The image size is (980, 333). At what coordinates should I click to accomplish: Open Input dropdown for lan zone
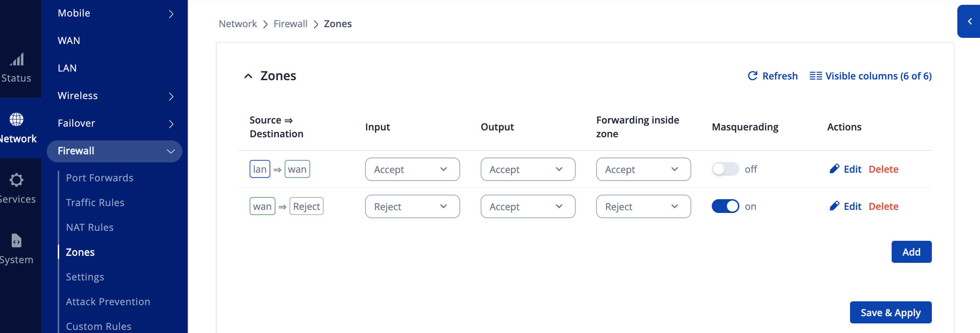(x=412, y=169)
